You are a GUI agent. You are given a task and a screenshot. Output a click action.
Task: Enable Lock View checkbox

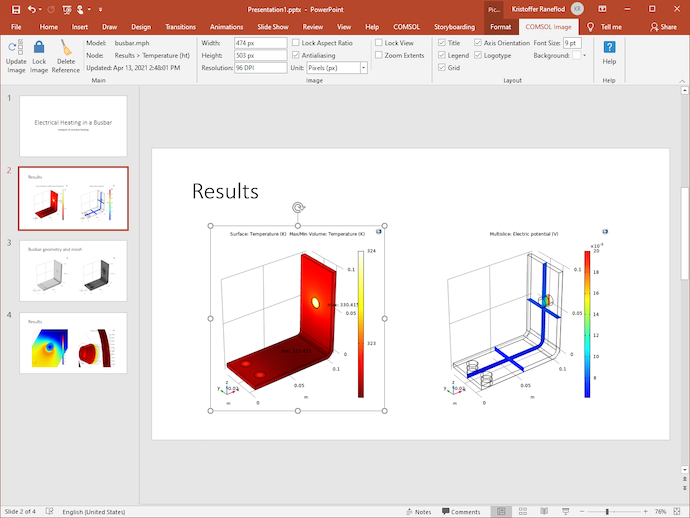(x=378, y=43)
